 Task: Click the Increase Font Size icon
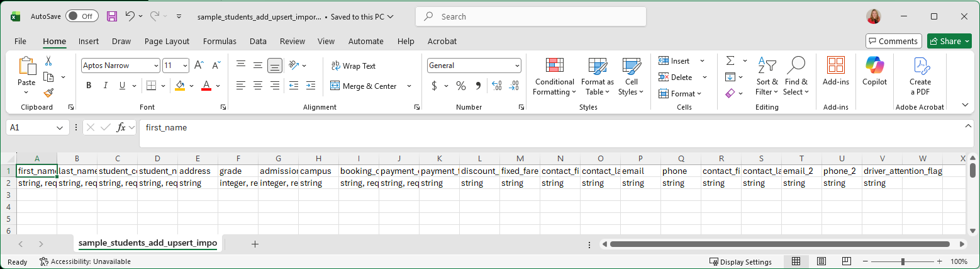(x=199, y=66)
